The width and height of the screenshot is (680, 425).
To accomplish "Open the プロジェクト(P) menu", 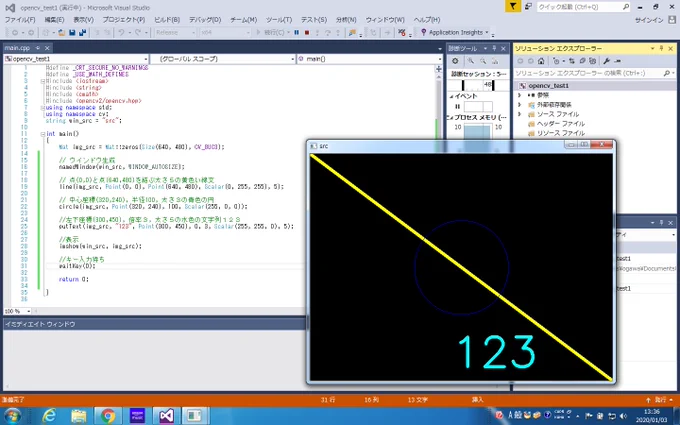I will [124, 20].
